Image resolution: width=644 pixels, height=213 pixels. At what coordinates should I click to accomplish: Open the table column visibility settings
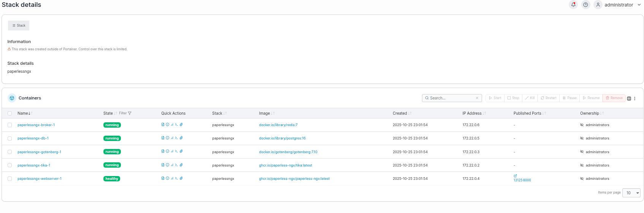coord(629,98)
